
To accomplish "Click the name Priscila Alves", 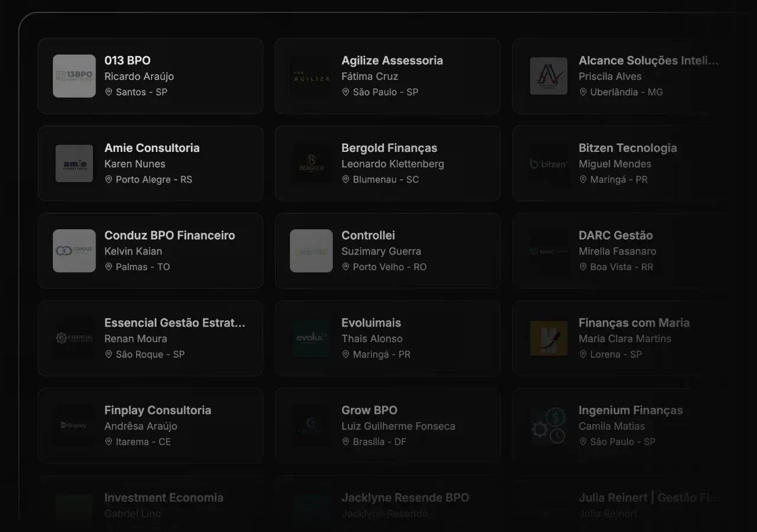I will pos(610,76).
